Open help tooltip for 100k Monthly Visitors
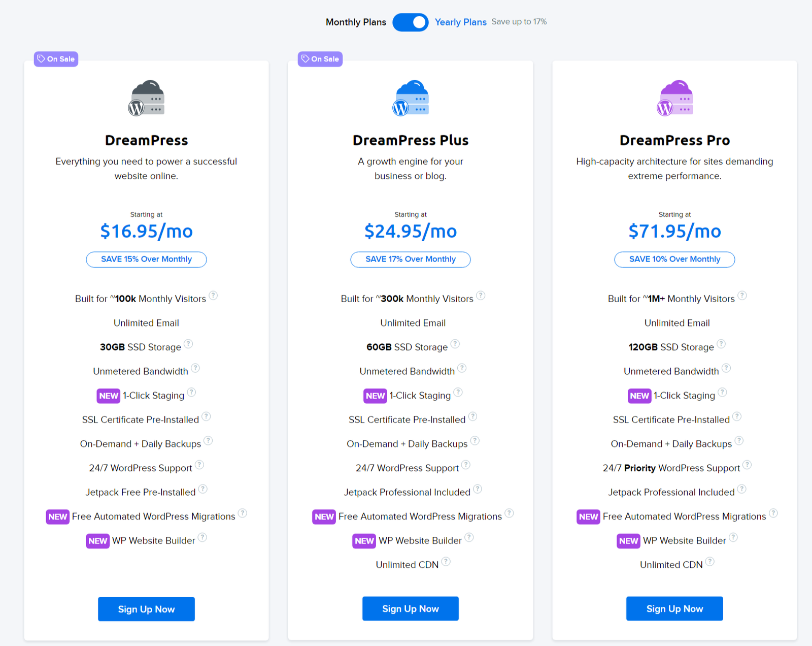The image size is (812, 646). 213,296
